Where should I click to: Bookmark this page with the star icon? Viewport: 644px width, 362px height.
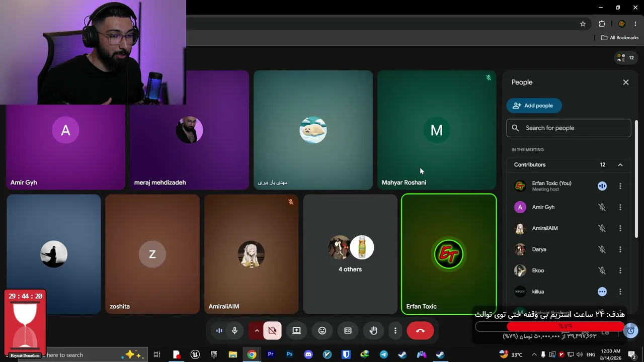[x=583, y=24]
